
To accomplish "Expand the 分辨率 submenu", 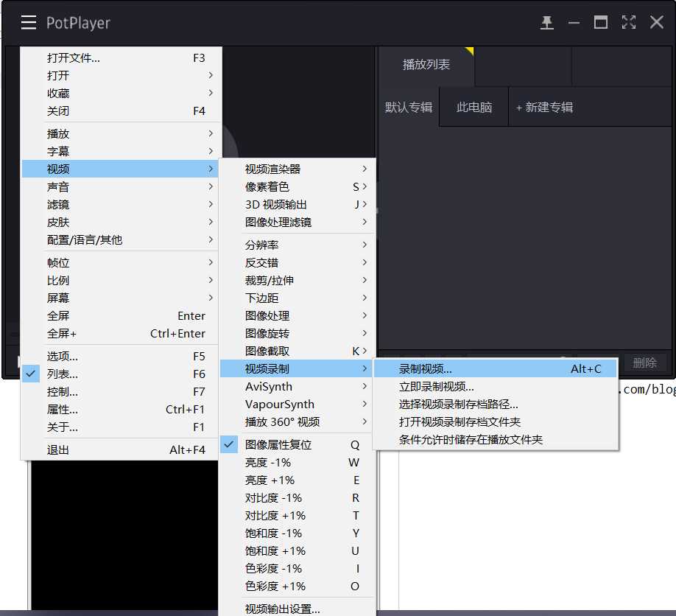I will [297, 245].
